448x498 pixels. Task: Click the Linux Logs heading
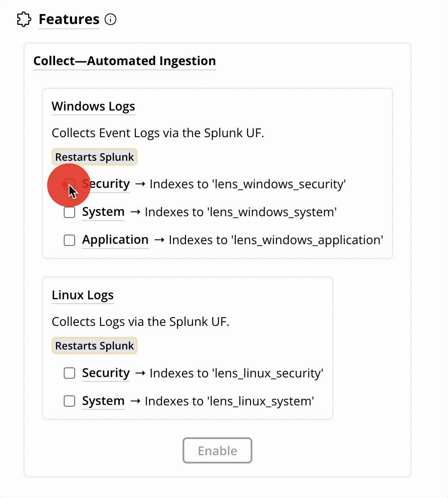point(83,295)
